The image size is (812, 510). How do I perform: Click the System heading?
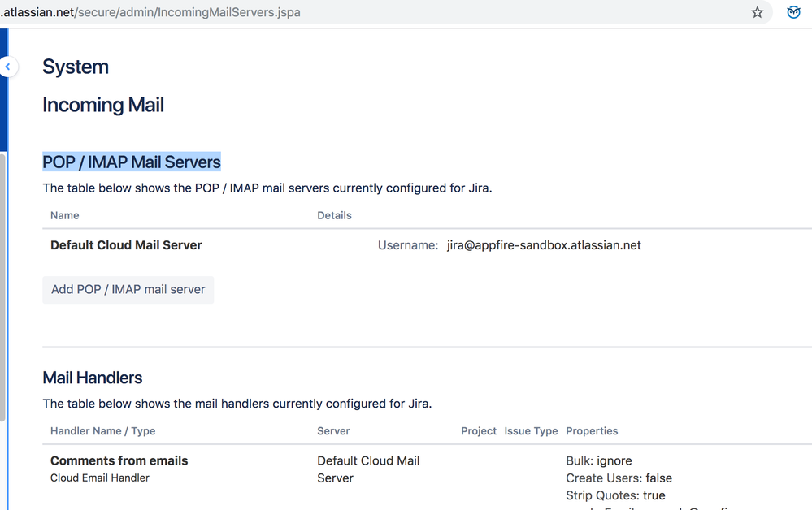pyautogui.click(x=76, y=67)
